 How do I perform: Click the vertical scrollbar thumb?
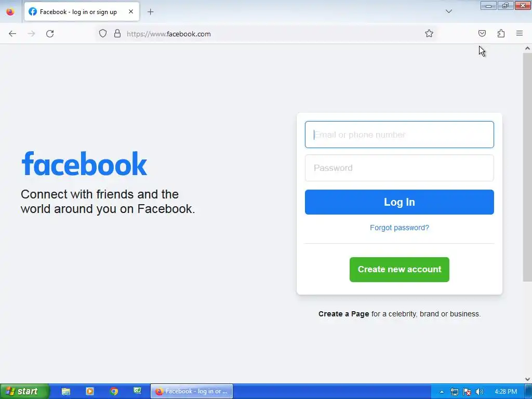[527, 167]
